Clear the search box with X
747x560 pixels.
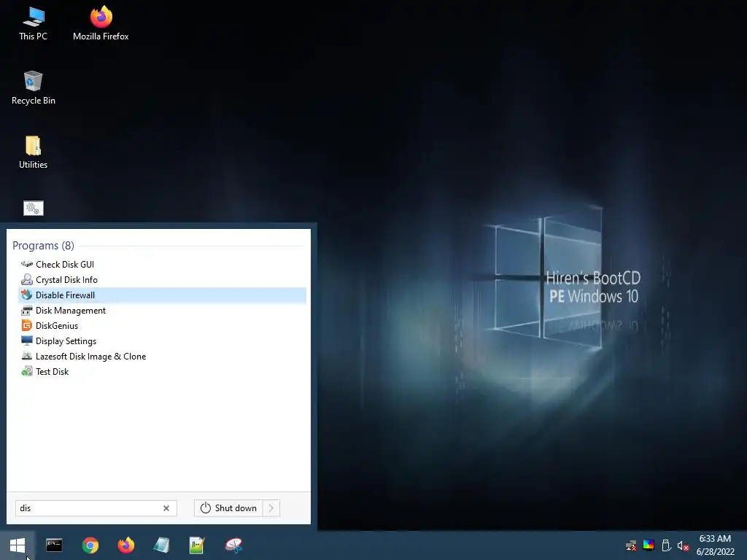click(x=166, y=508)
